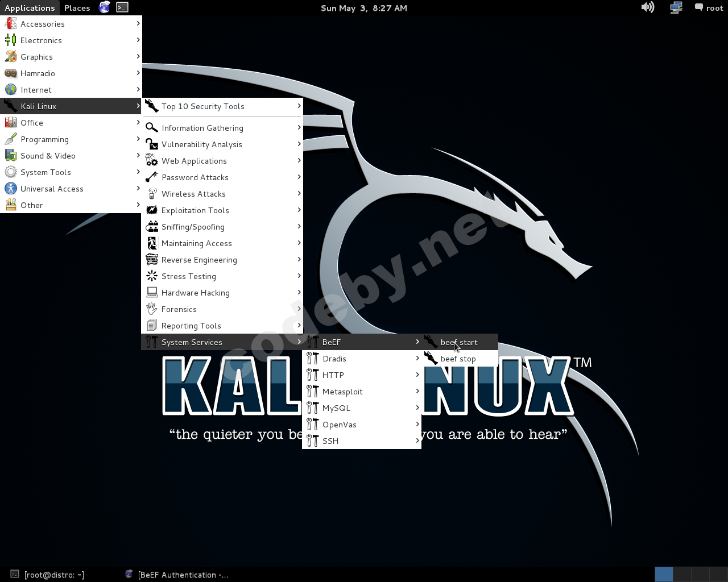Select the Wireless Attacks antenna icon

pos(152,194)
